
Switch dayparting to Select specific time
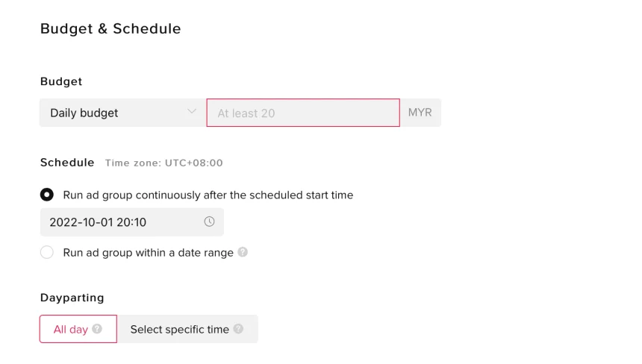pyautogui.click(x=180, y=329)
